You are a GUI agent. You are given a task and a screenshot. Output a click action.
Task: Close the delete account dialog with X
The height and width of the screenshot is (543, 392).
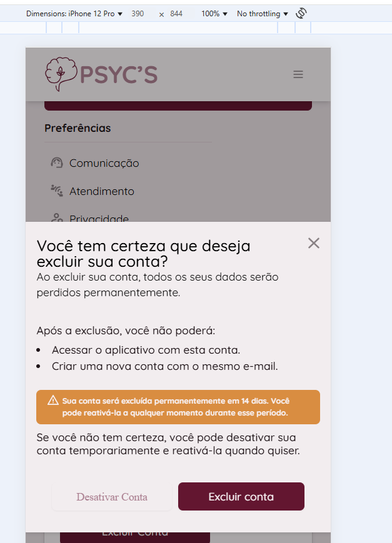pos(314,243)
